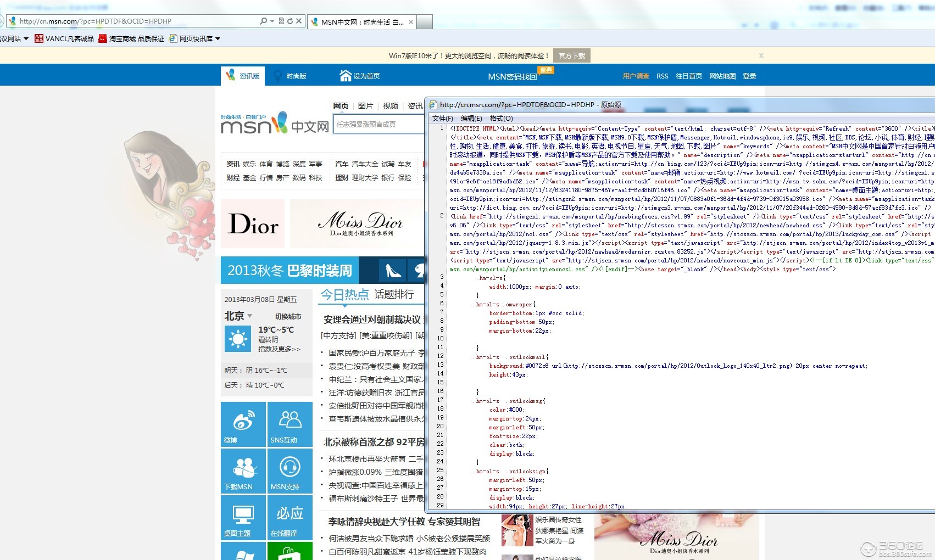Click the 官方下载 button for IE10
Image resolution: width=935 pixels, height=560 pixels.
tap(572, 55)
